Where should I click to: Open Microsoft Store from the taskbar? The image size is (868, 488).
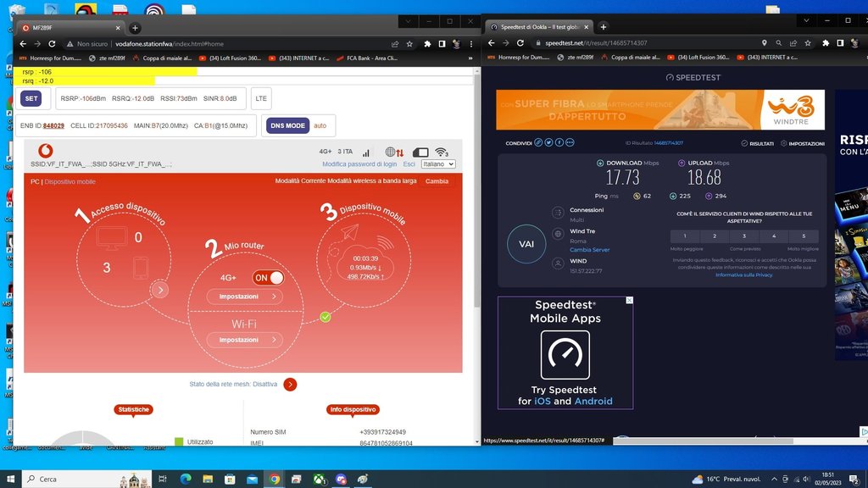pyautogui.click(x=230, y=479)
